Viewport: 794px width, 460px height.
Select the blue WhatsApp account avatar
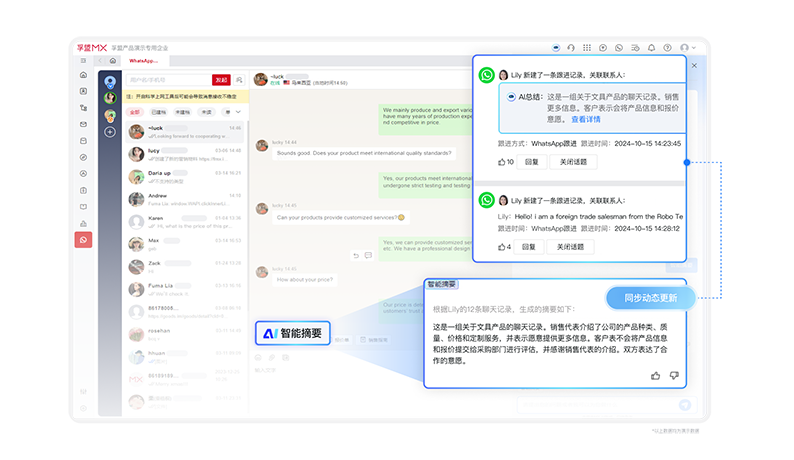click(110, 82)
